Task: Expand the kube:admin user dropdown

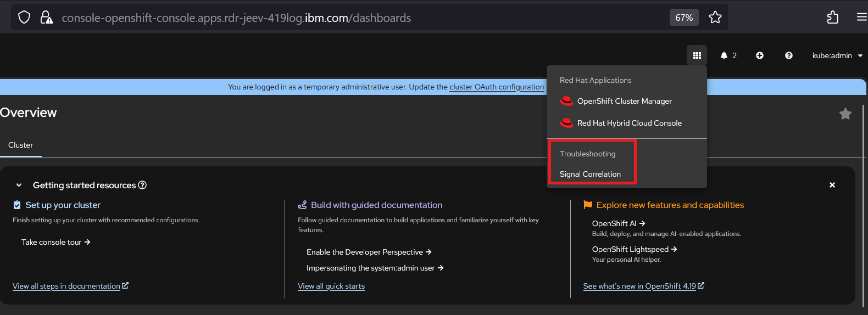Action: (837, 55)
